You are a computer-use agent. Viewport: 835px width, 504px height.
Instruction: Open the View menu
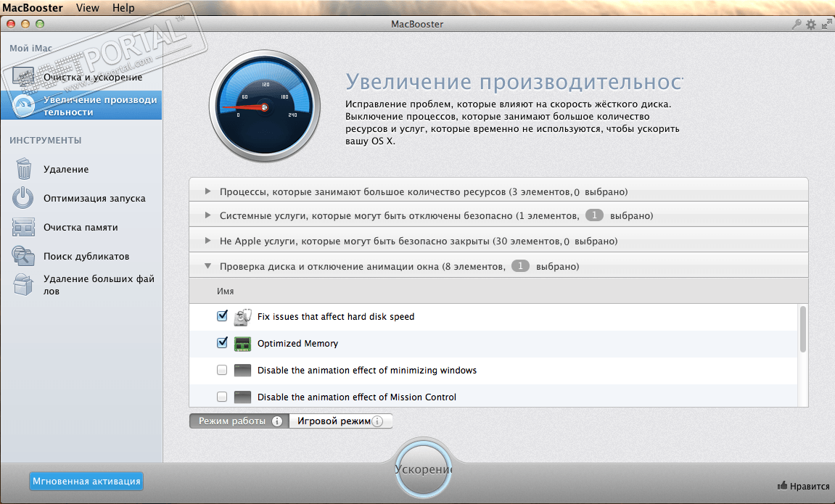coord(87,8)
